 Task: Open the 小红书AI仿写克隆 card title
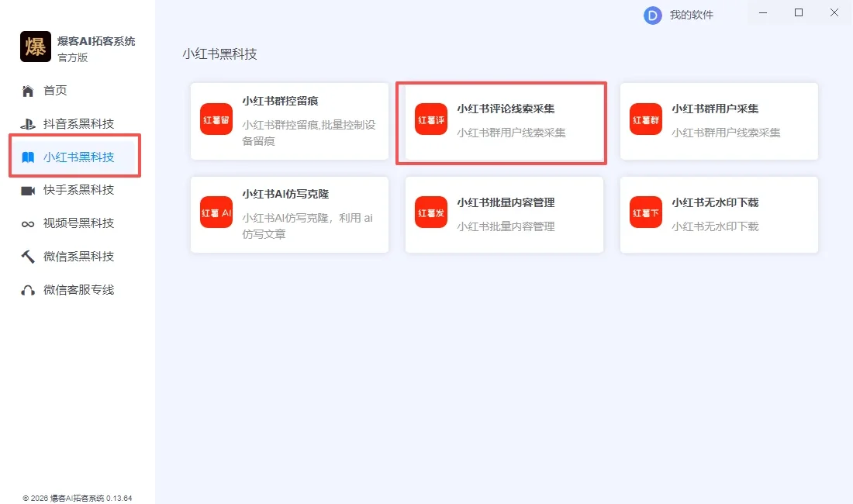pyautogui.click(x=285, y=194)
